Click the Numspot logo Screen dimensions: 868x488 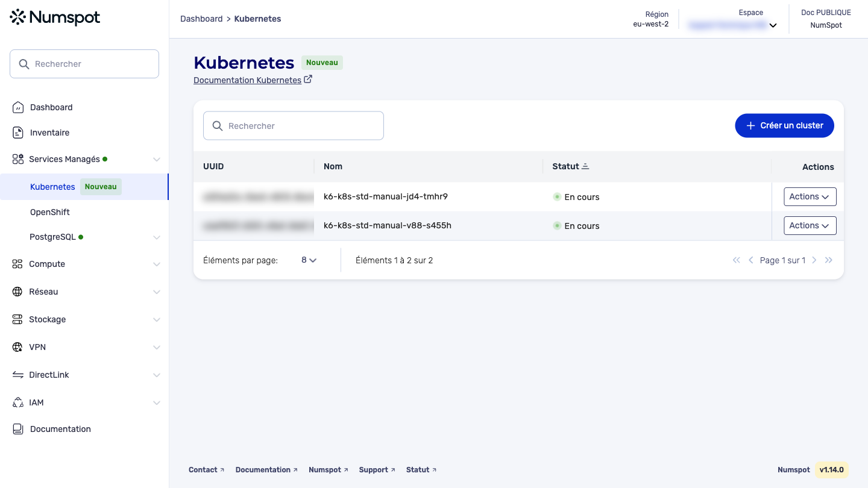tap(55, 17)
